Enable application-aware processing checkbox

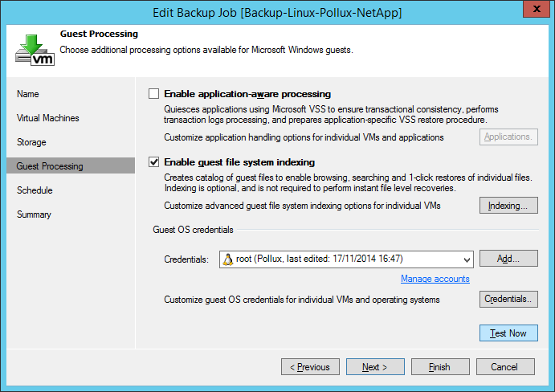click(154, 94)
